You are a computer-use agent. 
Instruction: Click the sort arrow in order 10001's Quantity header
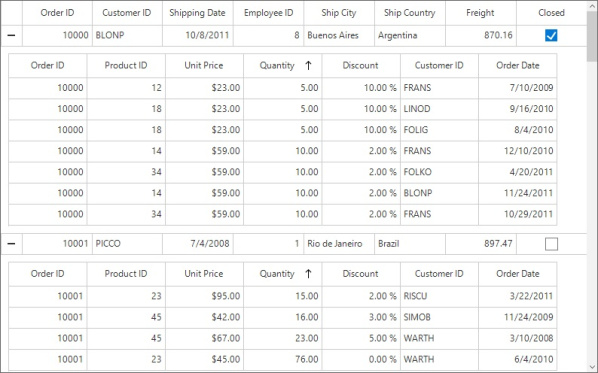(x=308, y=274)
